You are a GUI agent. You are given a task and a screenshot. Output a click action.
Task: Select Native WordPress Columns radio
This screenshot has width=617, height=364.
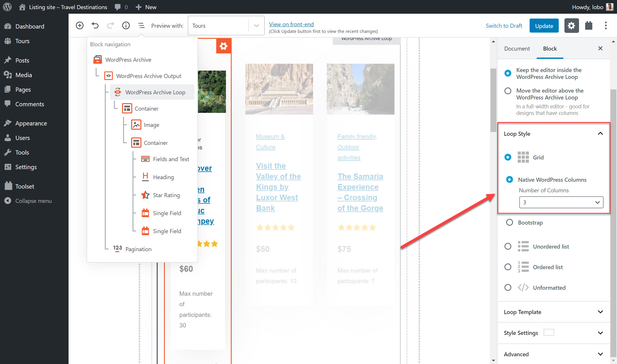click(x=509, y=179)
